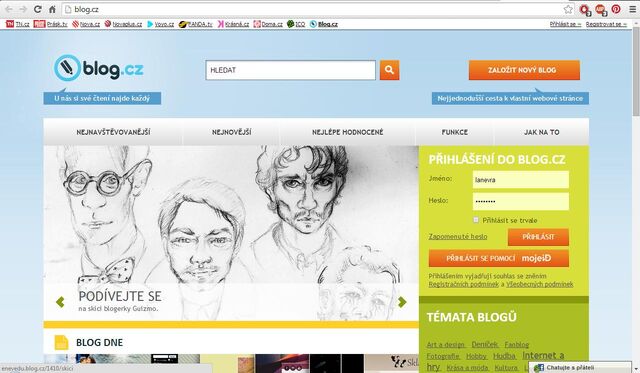This screenshot has height=373, width=640.
Task: Log in using the mojeID button
Action: 498,258
